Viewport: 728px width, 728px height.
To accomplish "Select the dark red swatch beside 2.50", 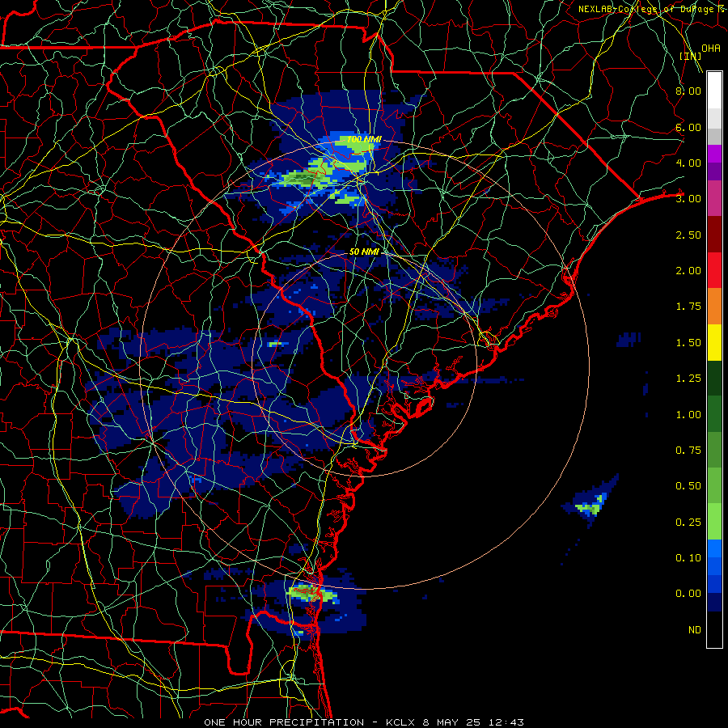I will pos(714,235).
